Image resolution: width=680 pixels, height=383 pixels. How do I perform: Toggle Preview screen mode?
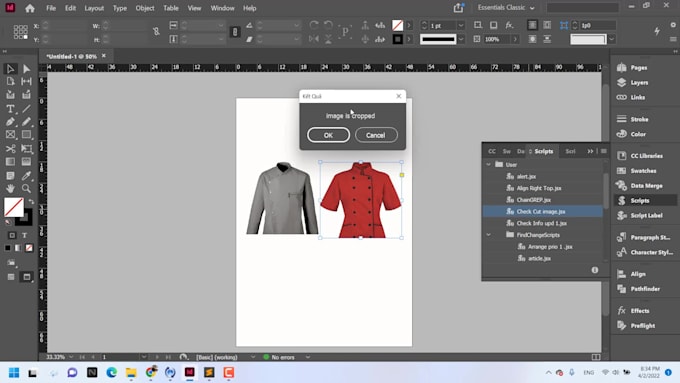26,277
